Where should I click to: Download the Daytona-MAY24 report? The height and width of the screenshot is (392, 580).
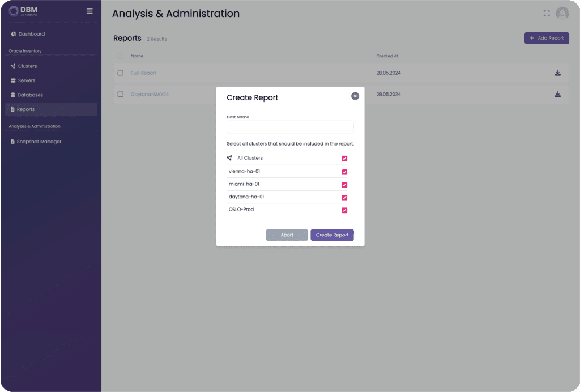(x=557, y=94)
